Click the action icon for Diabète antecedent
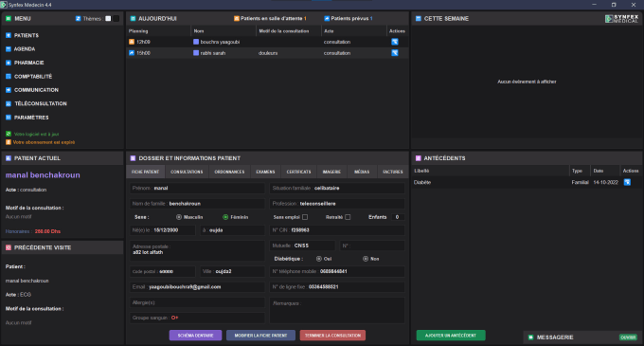 tap(627, 182)
